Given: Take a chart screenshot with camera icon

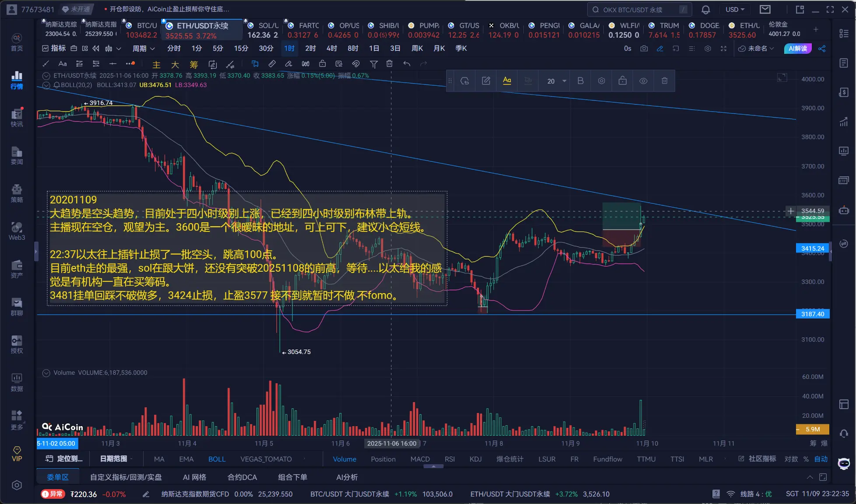Looking at the screenshot, I should [644, 49].
